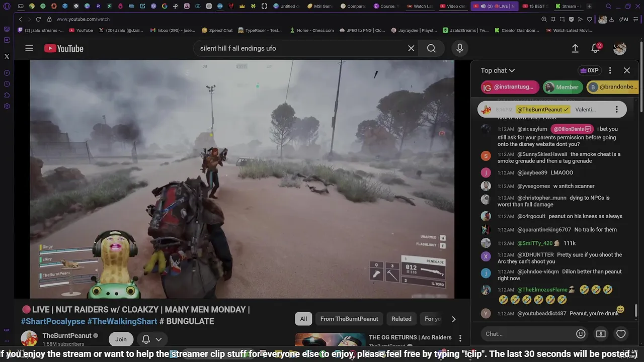Open THE OG RETURNS Arc Raiders video
The image size is (644, 362).
pos(410,337)
